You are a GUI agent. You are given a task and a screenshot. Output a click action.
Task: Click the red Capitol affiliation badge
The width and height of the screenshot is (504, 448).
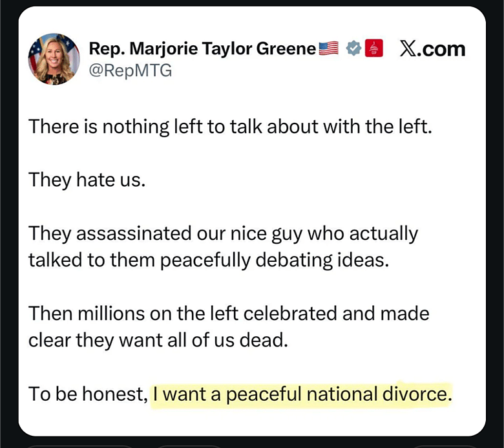pos(374,48)
